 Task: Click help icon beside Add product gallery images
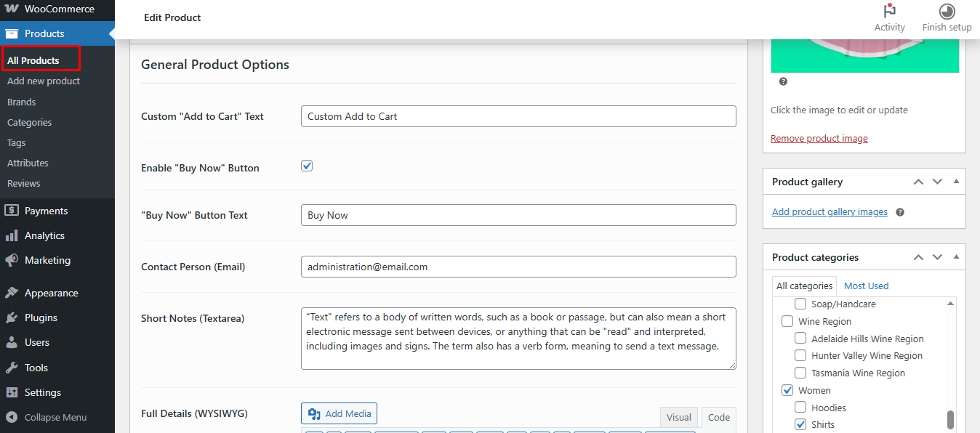(x=900, y=212)
